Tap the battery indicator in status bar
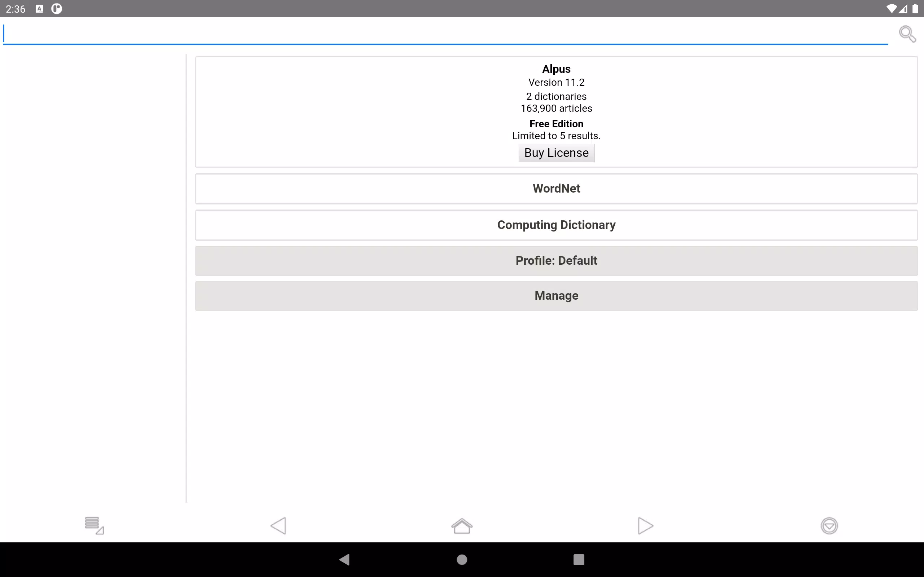The width and height of the screenshot is (924, 577). [915, 9]
